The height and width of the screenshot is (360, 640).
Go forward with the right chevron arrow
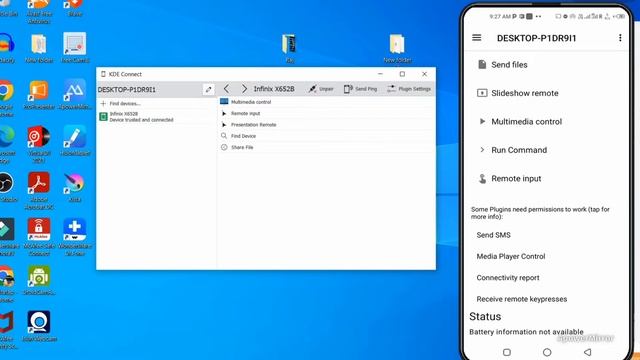click(x=244, y=89)
